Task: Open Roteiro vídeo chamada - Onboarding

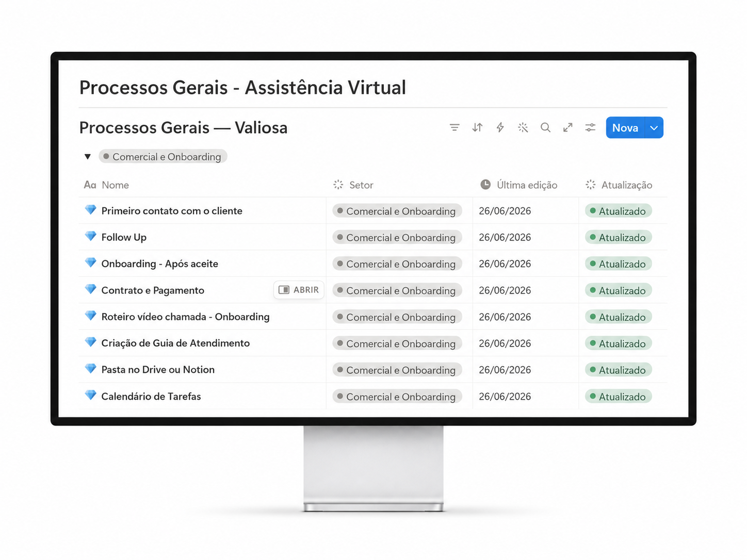Action: tap(185, 317)
